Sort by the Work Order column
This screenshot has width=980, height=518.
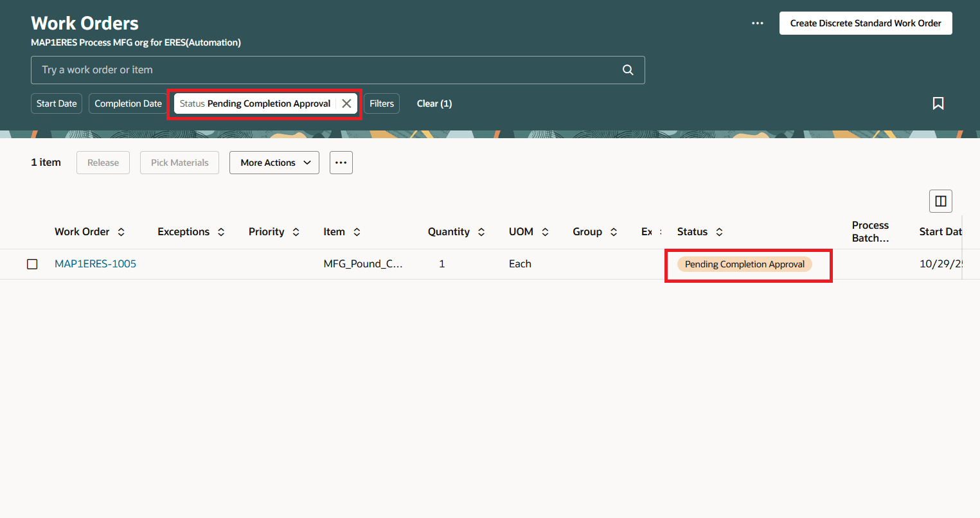[121, 232]
